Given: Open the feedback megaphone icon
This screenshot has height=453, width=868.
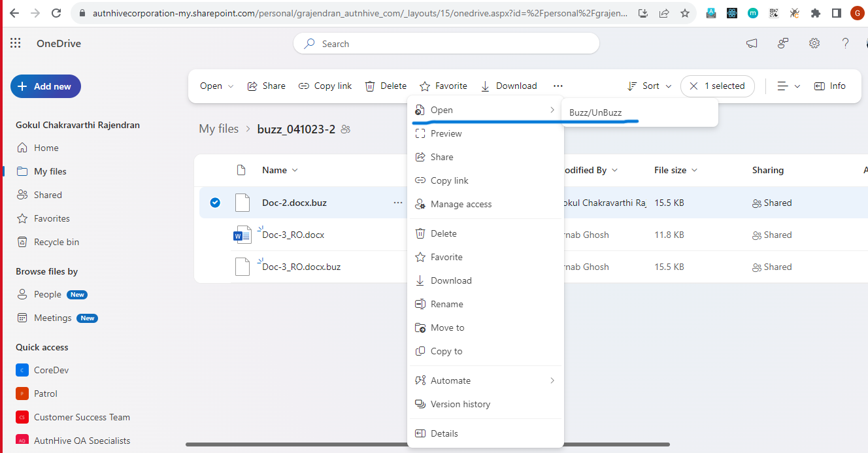Looking at the screenshot, I should point(751,43).
